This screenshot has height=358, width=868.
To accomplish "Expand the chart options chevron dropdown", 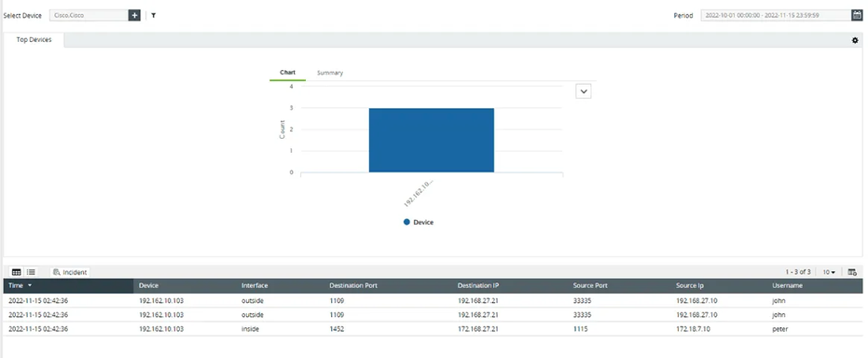I will (584, 91).
